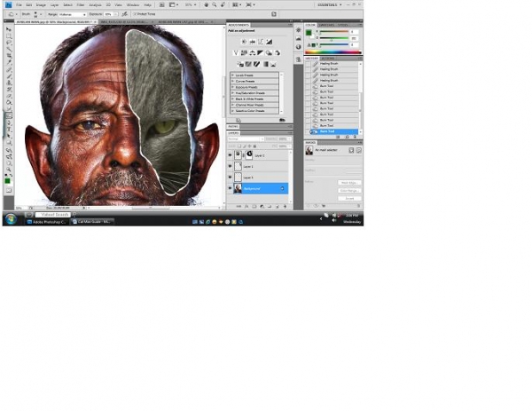Open the Analysis menu

pyautogui.click(x=95, y=5)
